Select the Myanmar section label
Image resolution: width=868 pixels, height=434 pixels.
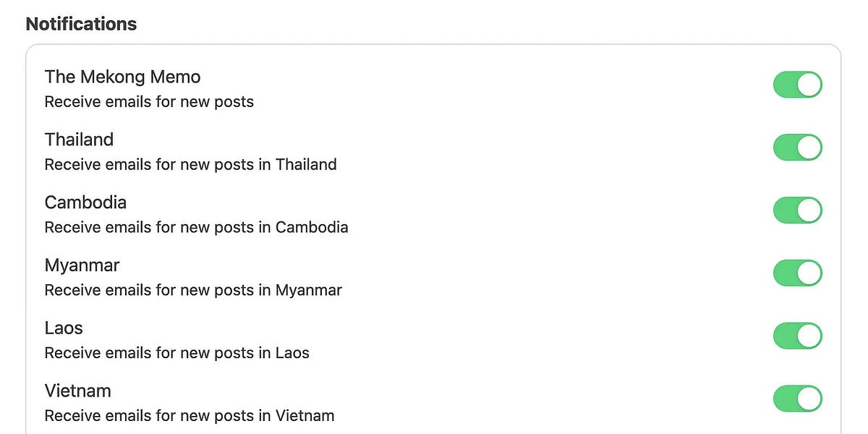[x=82, y=265]
